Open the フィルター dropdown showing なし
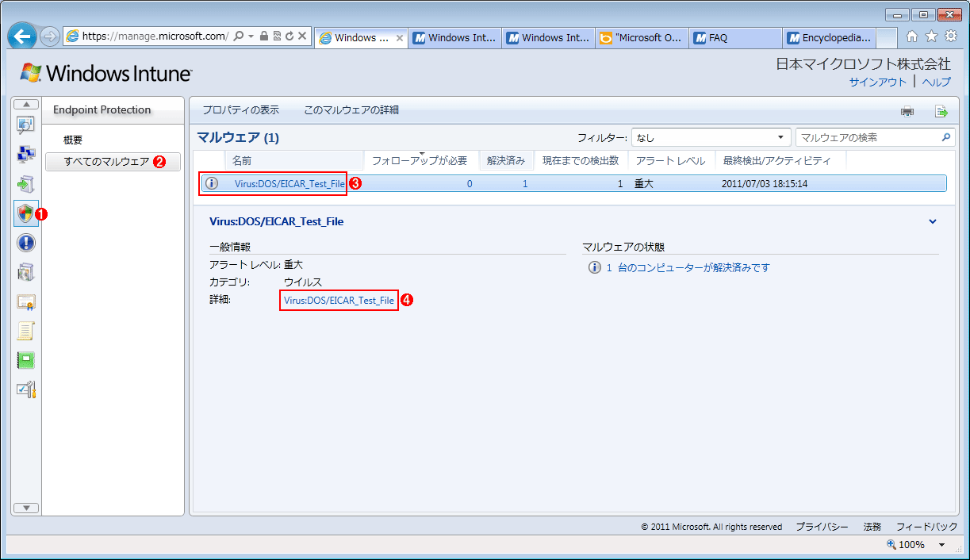 [711, 137]
